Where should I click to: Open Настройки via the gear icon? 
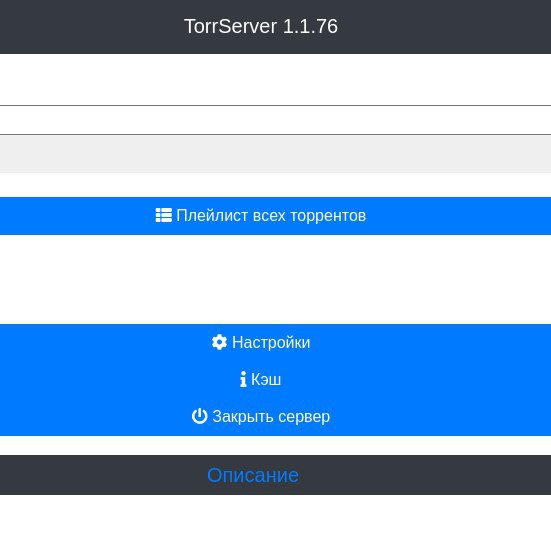pos(219,342)
